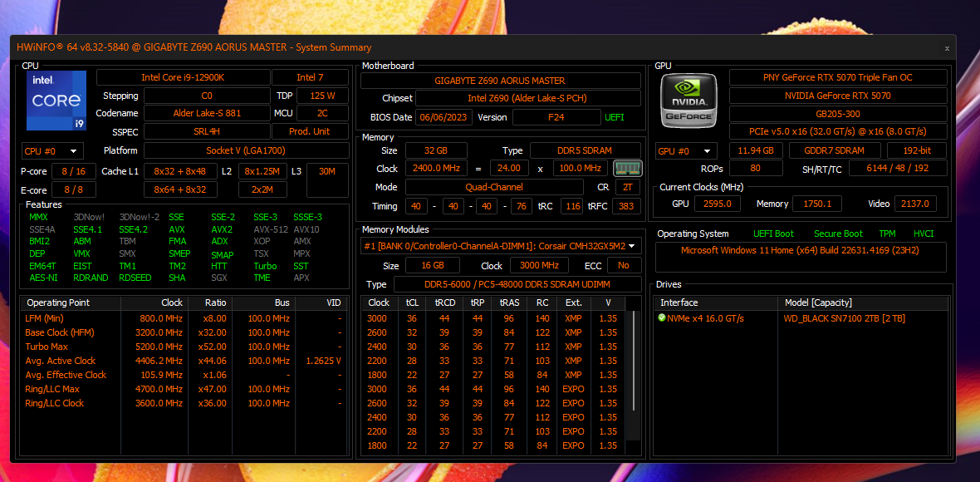Open the GPU #0 selector dropdown
Screen dimensions: 980x482
[686, 150]
